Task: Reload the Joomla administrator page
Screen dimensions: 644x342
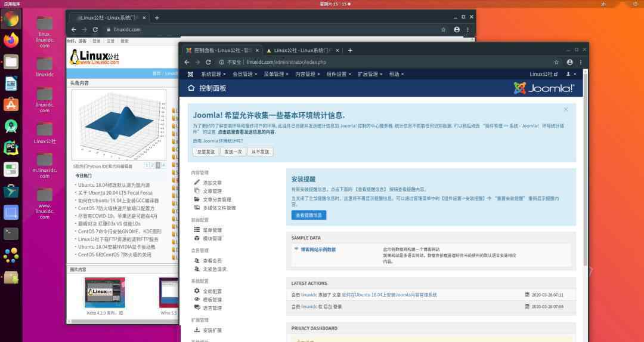Action: pos(208,62)
